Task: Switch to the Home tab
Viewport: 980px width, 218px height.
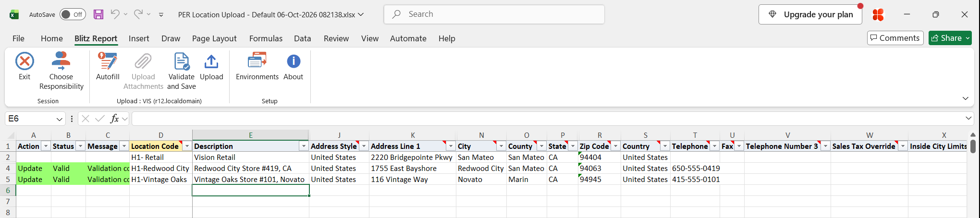Action: (52, 38)
